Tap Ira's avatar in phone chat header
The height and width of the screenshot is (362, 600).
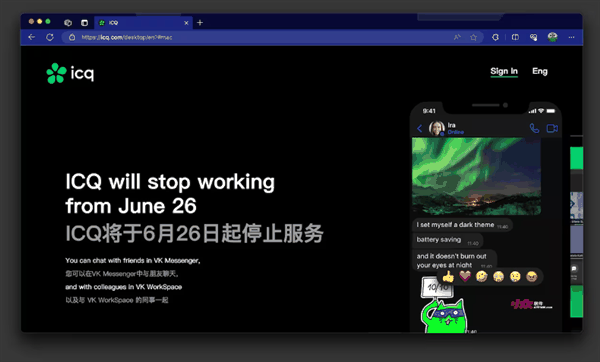(436, 128)
